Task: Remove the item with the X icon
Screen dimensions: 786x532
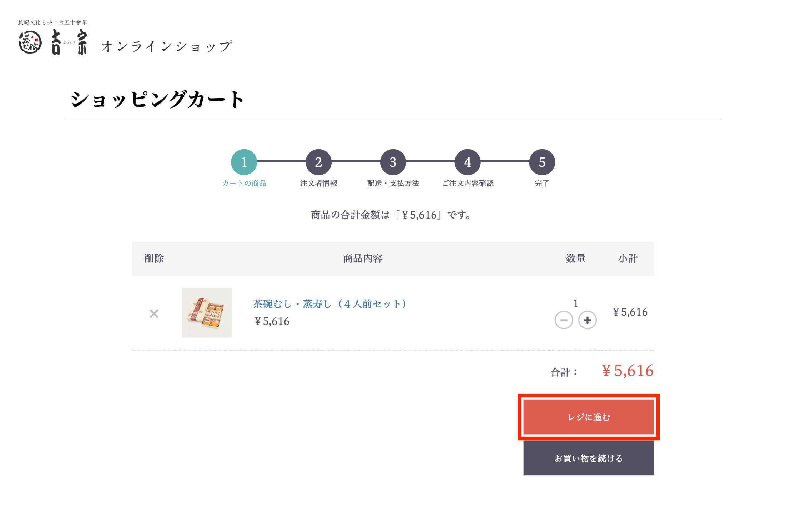Action: (x=154, y=314)
